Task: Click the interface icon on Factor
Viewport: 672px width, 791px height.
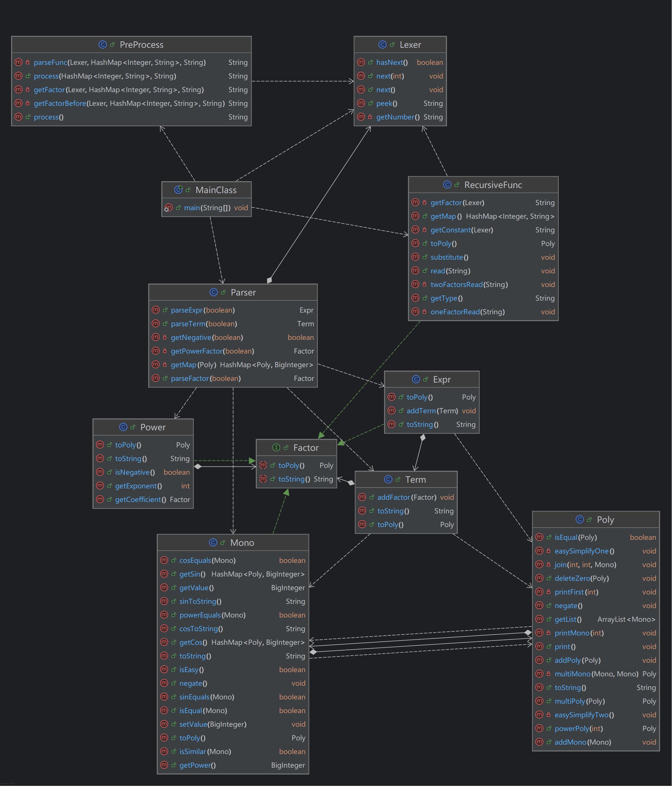Action: tap(277, 448)
